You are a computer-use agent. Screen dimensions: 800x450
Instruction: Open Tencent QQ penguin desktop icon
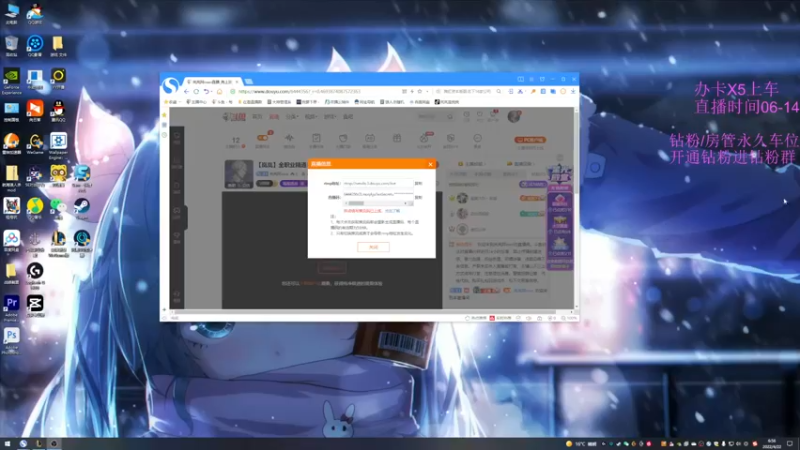58,109
